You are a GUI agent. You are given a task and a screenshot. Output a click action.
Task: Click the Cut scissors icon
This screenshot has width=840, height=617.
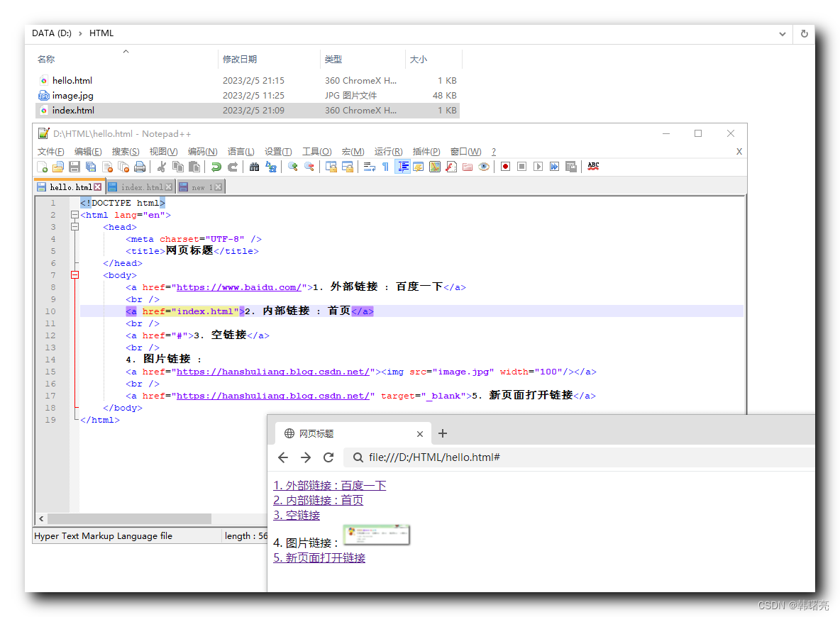(161, 167)
